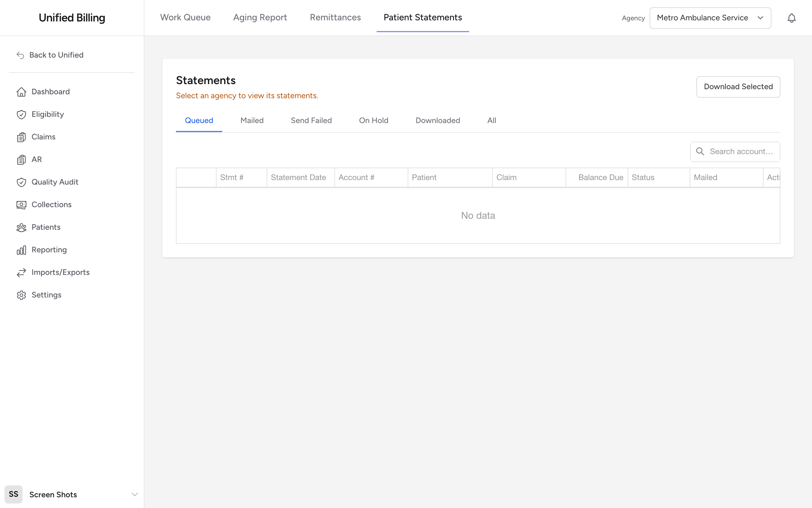The width and height of the screenshot is (812, 508).
Task: Click the Download Selected button
Action: coord(738,87)
